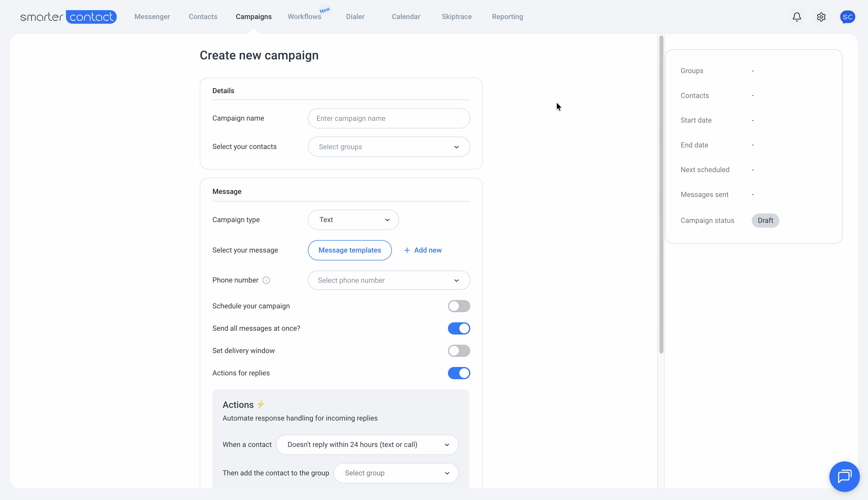Viewport: 868px width, 500px height.
Task: Open the When a contact condition dropdown
Action: tap(367, 445)
